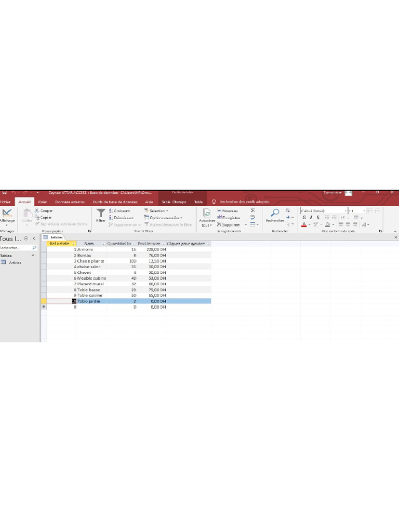Open Ref article column dropdown arrow
Image resolution: width=399 pixels, height=532 pixels.
coord(74,244)
